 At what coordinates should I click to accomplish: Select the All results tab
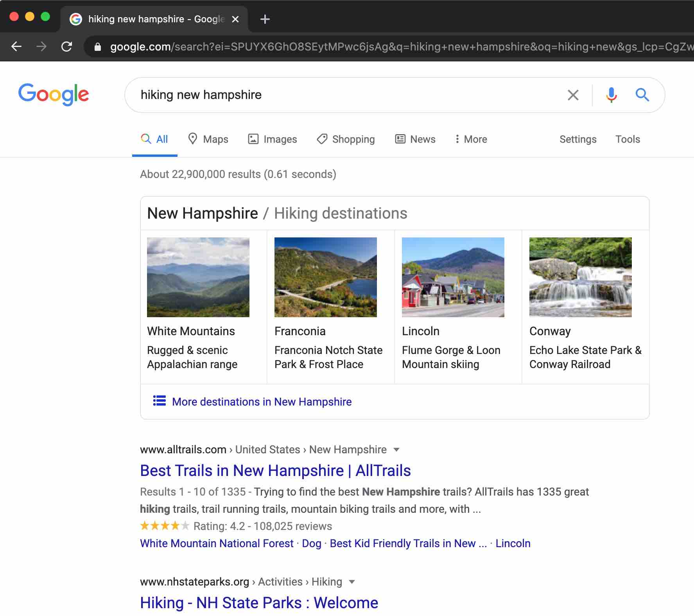154,139
